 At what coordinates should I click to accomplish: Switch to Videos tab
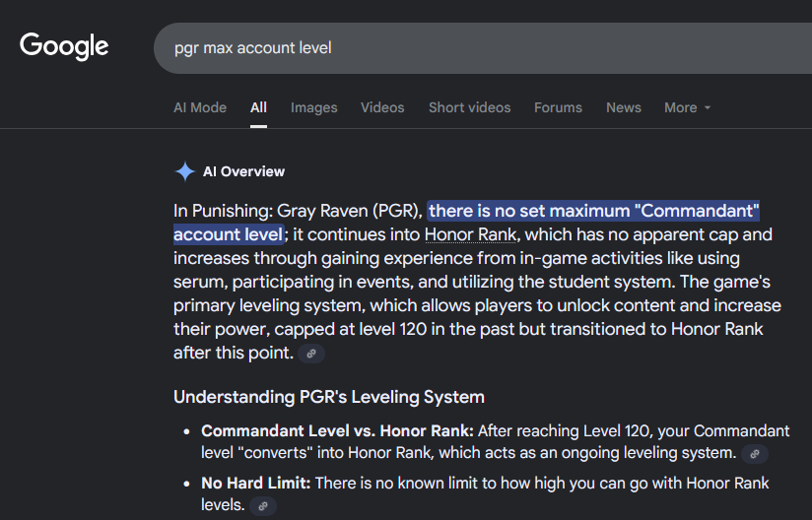[x=382, y=107]
